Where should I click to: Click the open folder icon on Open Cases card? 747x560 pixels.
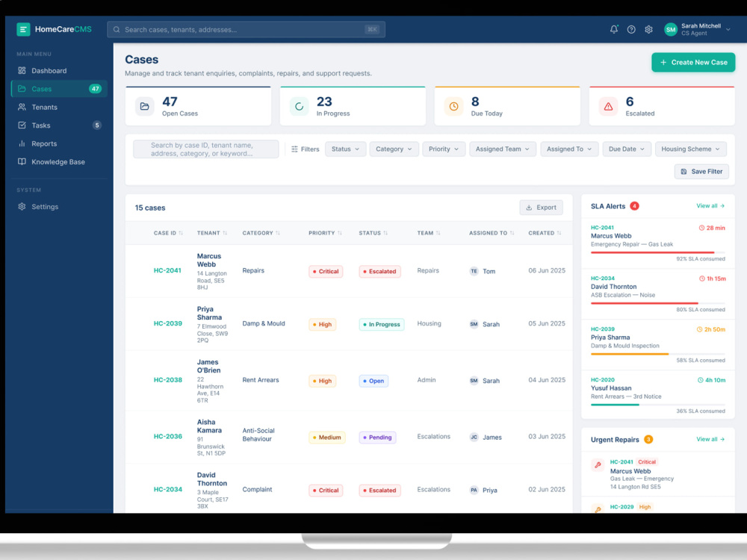(144, 107)
